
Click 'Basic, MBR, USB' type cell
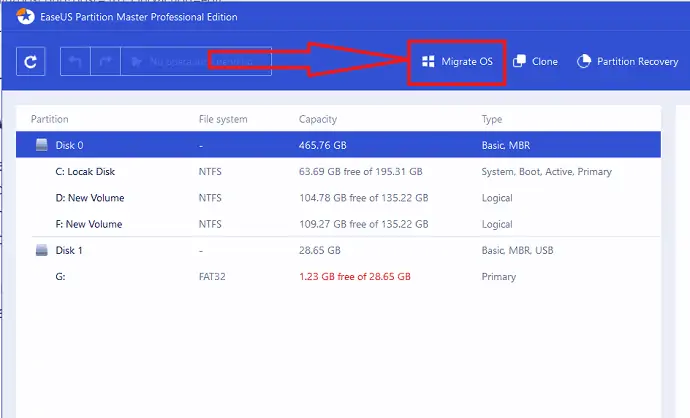click(x=518, y=250)
